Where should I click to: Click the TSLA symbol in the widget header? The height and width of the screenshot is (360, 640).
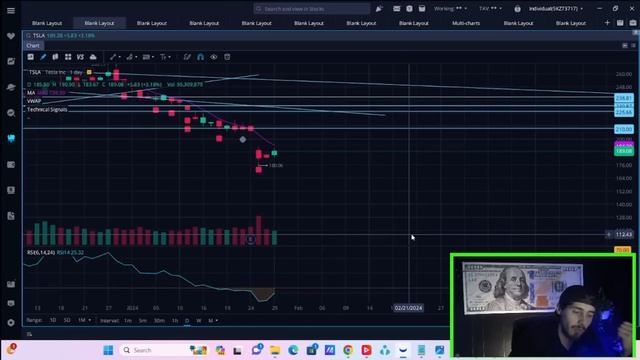[x=39, y=36]
